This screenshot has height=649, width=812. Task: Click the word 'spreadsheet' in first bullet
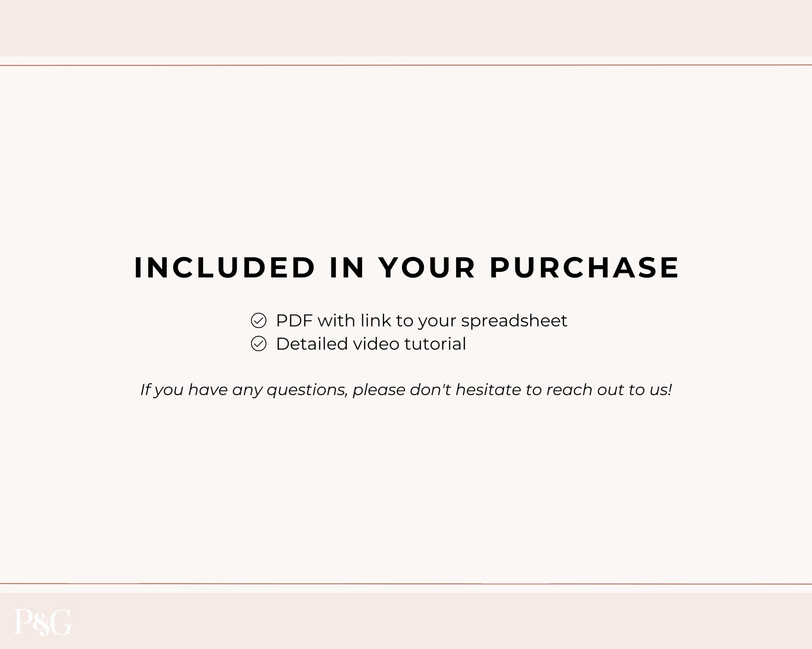514,321
